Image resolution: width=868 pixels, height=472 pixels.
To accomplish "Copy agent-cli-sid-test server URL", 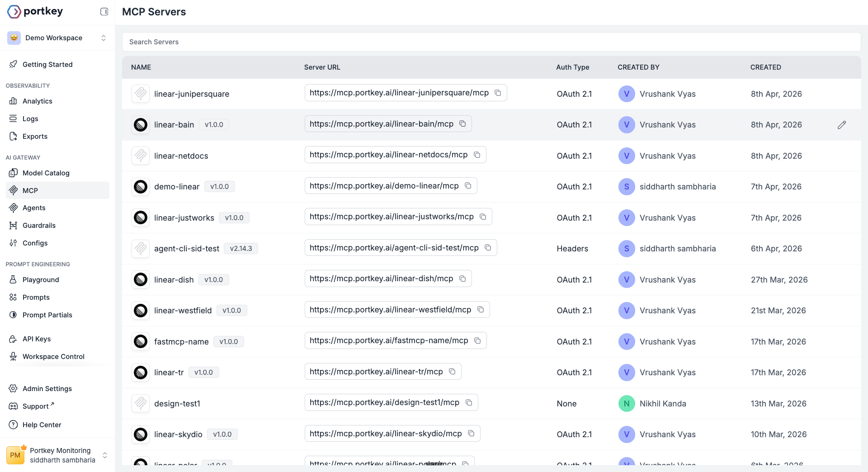I will [x=488, y=248].
